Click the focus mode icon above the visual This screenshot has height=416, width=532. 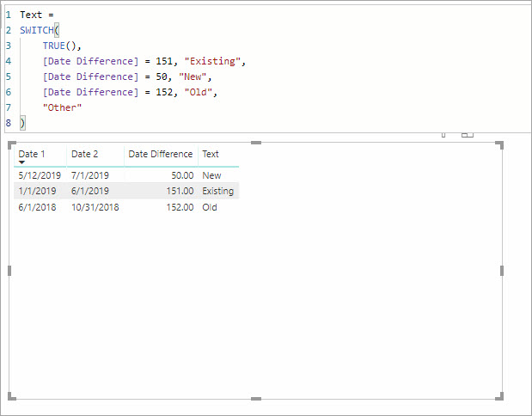click(x=468, y=135)
